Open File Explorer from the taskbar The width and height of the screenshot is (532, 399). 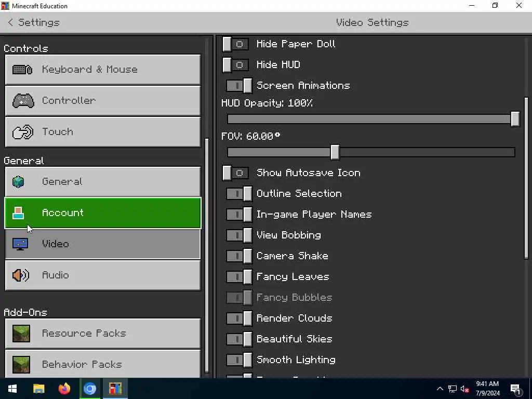[38, 389]
